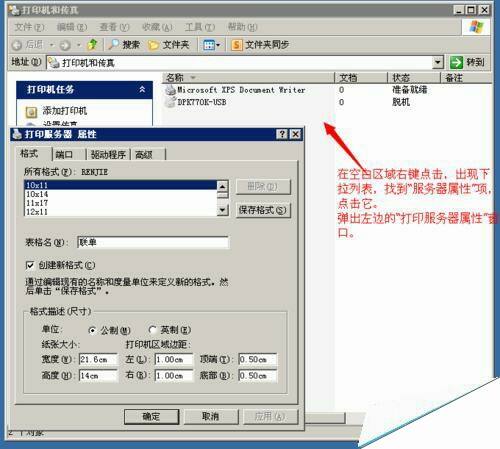Select the 10x11 format in list
Image resolution: width=500 pixels, height=449 pixels.
click(121, 185)
